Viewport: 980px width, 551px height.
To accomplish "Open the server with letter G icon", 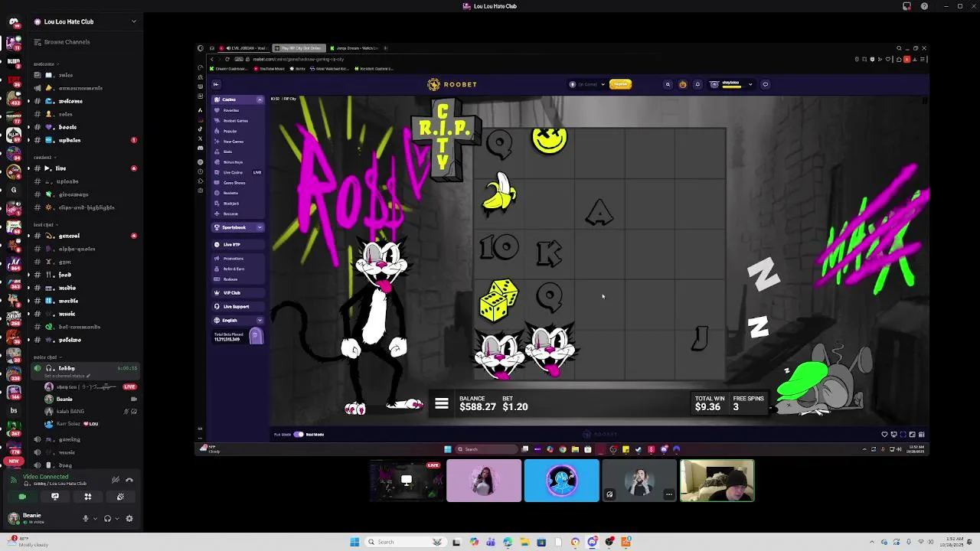I will point(14,190).
